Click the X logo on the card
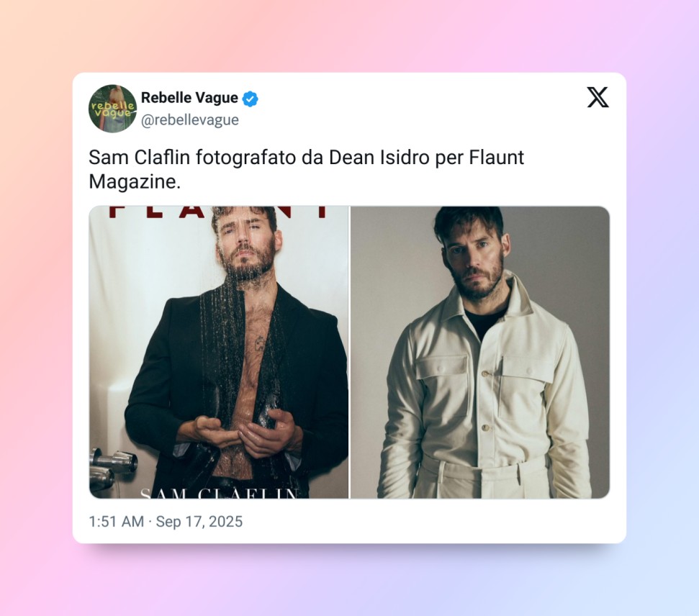The height and width of the screenshot is (616, 699). coord(597,97)
